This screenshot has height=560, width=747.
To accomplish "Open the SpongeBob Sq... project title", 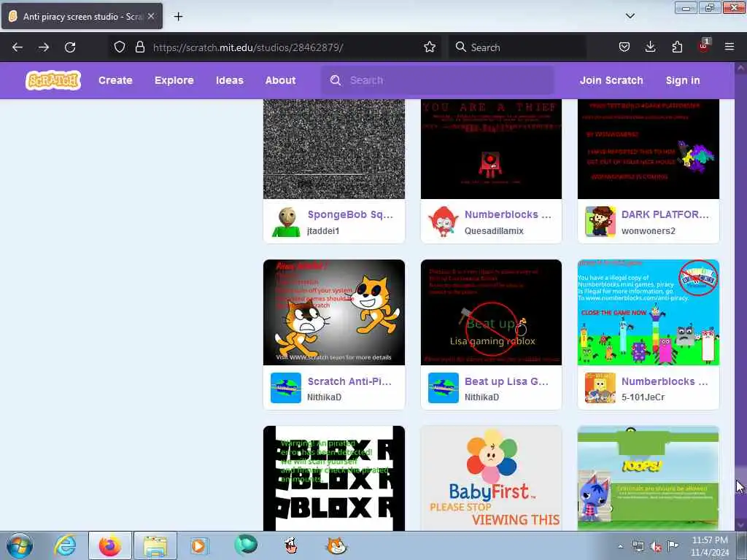I will pyautogui.click(x=350, y=214).
